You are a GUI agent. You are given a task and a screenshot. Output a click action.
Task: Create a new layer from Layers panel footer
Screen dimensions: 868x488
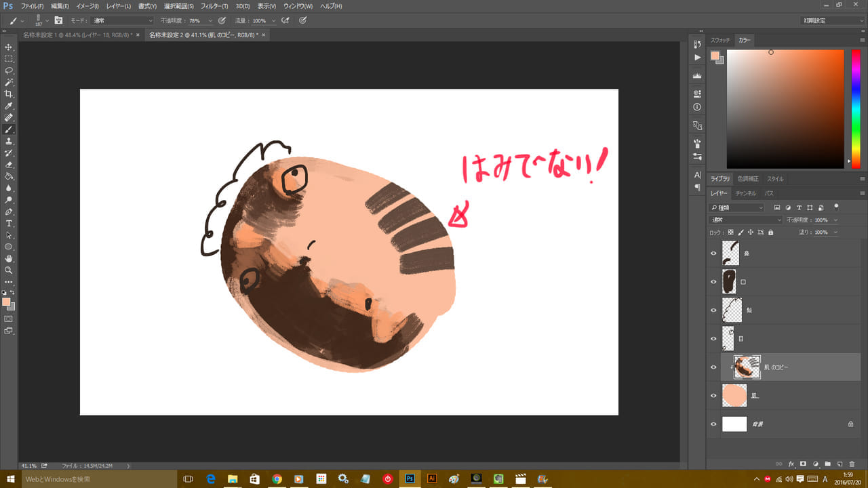[x=840, y=464]
